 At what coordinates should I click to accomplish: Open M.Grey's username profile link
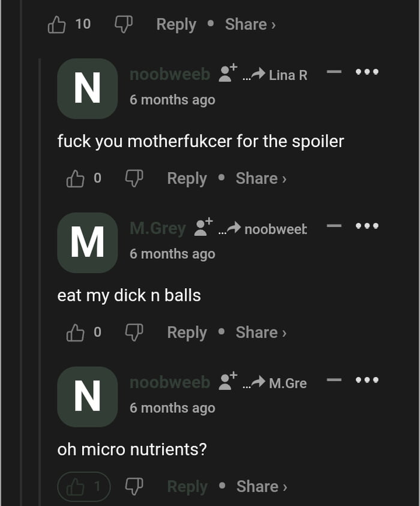[158, 228]
